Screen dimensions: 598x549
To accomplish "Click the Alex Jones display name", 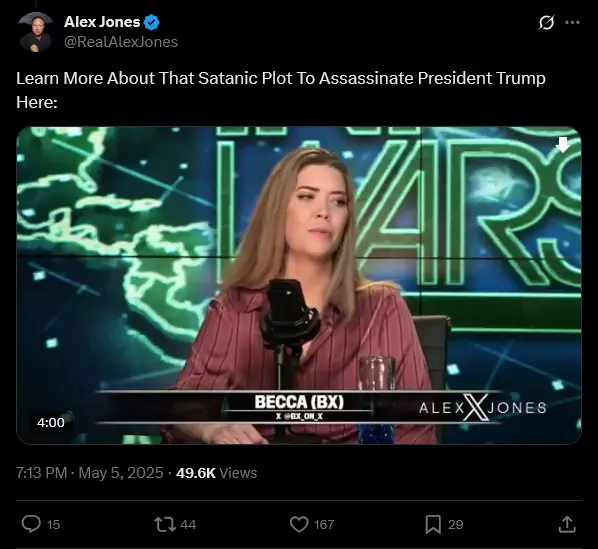I will pos(102,22).
